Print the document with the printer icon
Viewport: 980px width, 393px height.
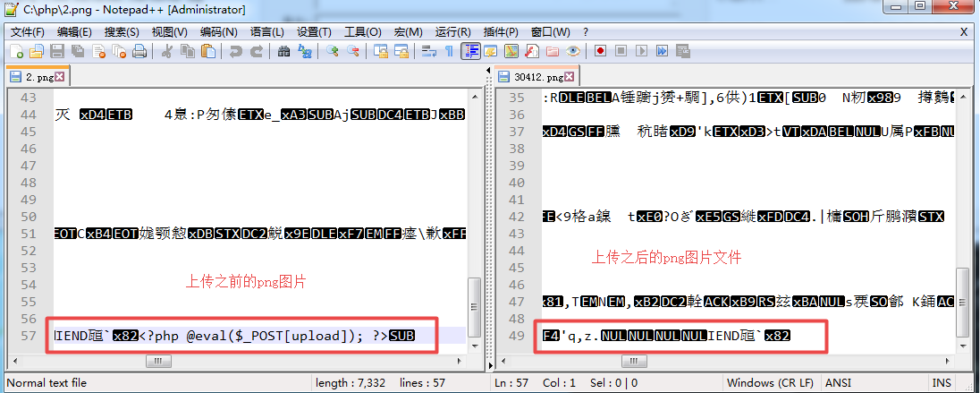(139, 51)
